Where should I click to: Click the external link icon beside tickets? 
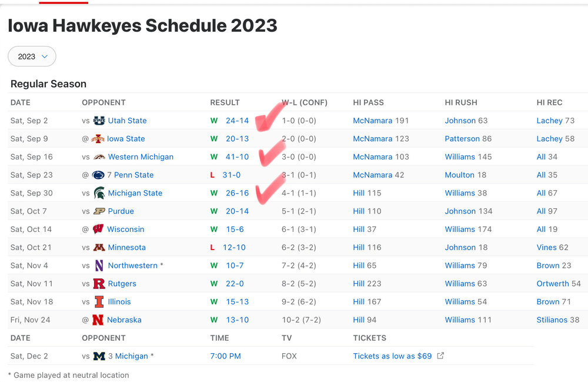coord(441,356)
